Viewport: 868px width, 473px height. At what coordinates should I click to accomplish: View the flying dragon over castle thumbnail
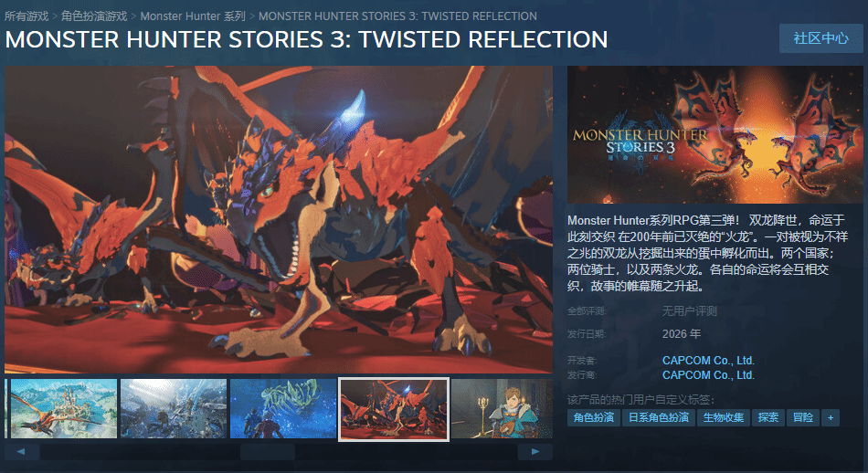tap(64, 409)
